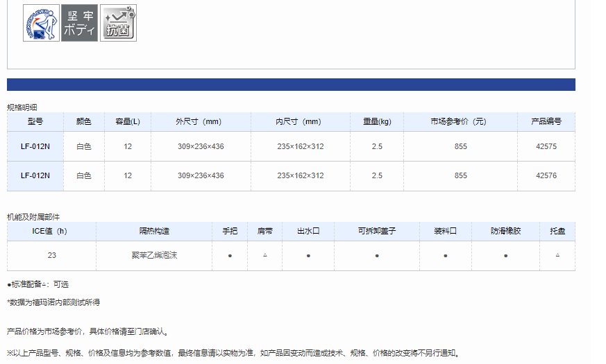Select 309×236×436 in the 42576 row
606x364 pixels.
[201, 175]
